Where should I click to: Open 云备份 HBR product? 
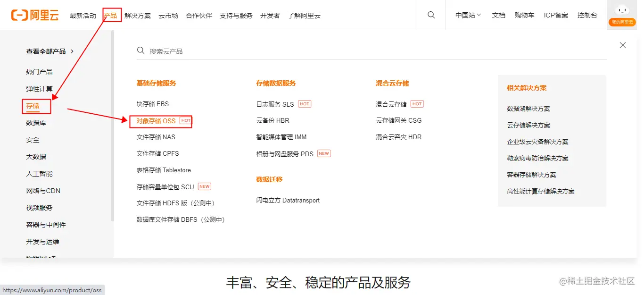(x=273, y=120)
